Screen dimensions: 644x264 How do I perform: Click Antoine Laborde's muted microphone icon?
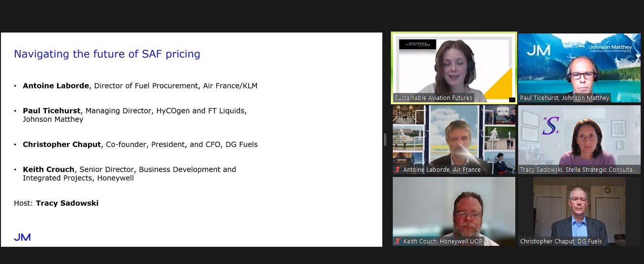click(x=397, y=170)
